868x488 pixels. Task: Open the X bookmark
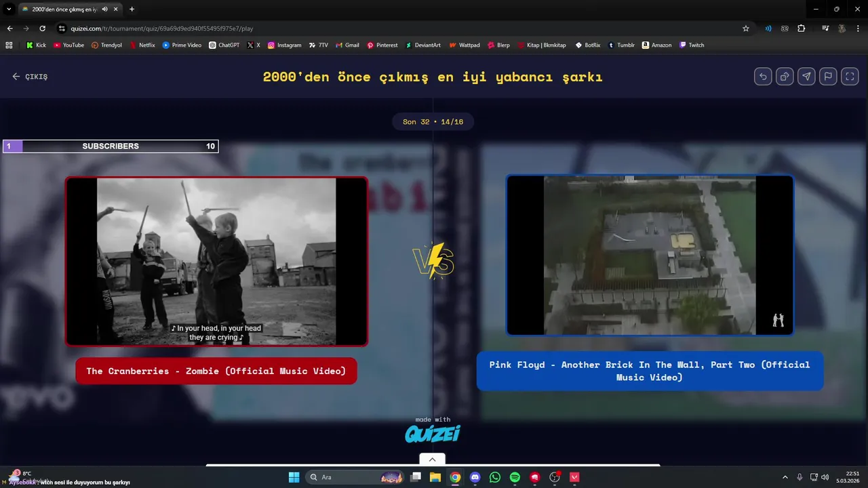coord(254,45)
